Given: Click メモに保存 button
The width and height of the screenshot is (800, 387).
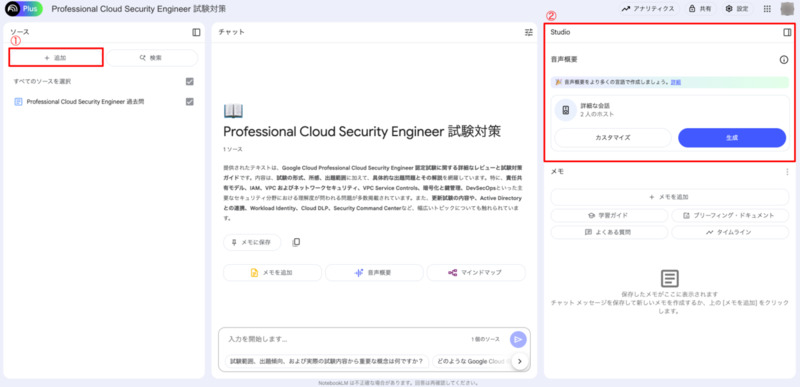Looking at the screenshot, I should [x=252, y=243].
